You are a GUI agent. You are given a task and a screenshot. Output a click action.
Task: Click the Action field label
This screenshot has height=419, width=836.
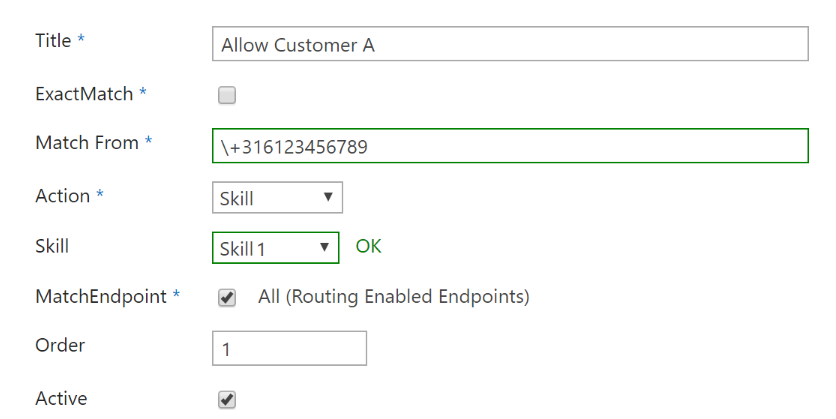[x=62, y=196]
